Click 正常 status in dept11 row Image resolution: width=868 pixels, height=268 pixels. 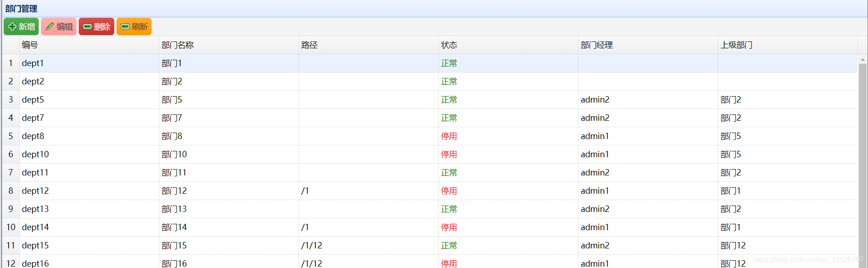(x=449, y=173)
